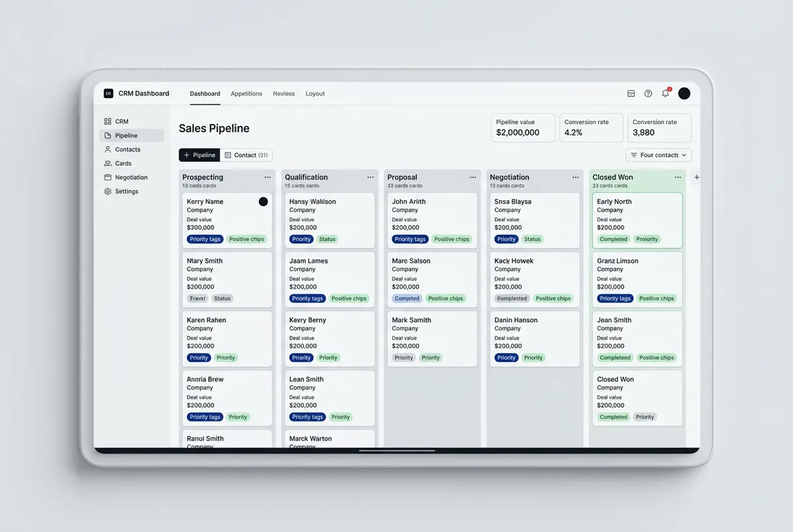Open the card icon in the top bar
This screenshot has height=532, width=793.
[631, 94]
